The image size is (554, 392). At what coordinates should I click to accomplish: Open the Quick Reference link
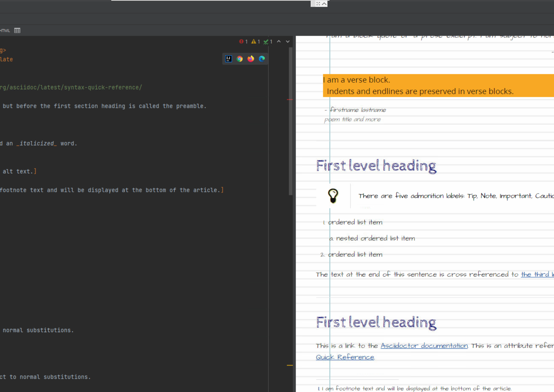[345, 357]
